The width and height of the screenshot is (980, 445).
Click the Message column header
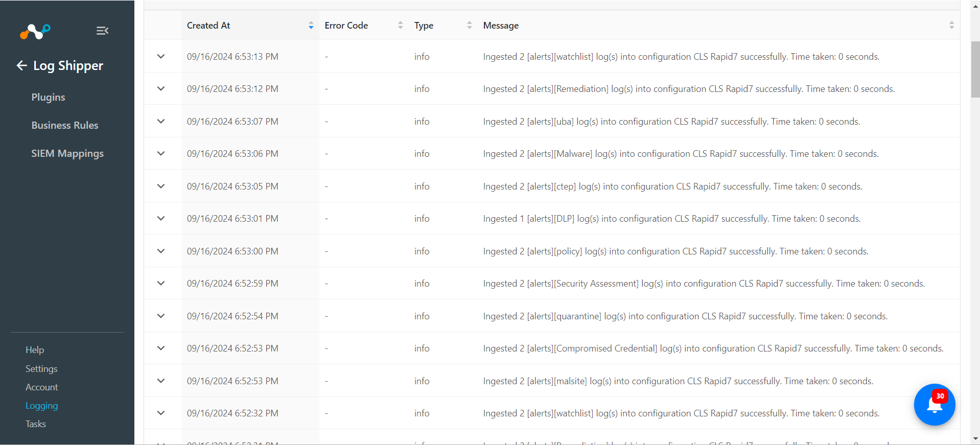(x=501, y=26)
